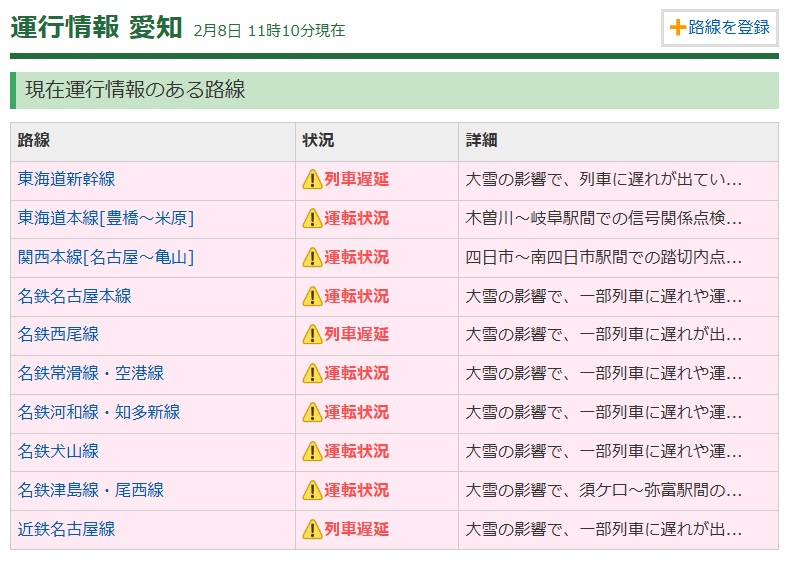
Task: Click 運転状況 status for 関西本線
Action: tap(357, 257)
